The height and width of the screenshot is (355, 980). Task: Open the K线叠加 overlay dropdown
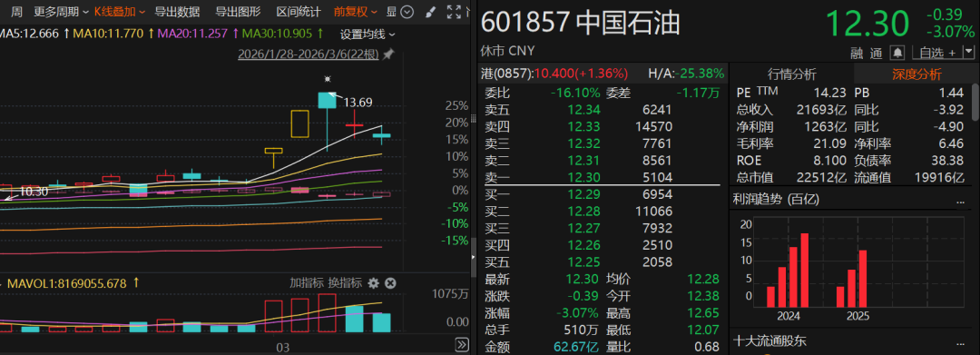point(120,11)
